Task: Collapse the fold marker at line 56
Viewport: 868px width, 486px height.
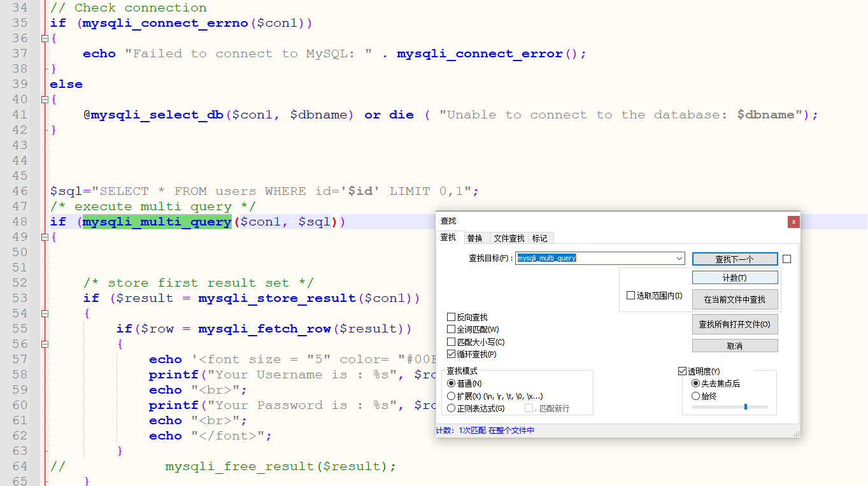Action: 45,344
